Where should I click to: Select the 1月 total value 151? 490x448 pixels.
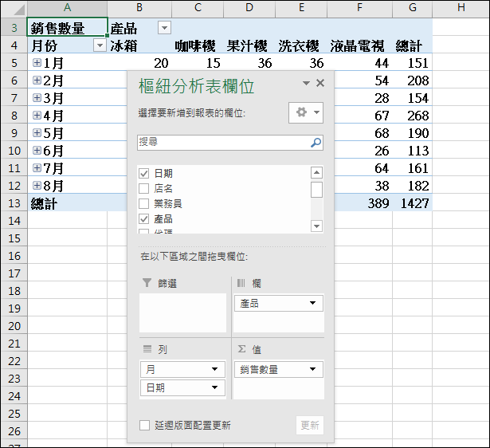(x=413, y=63)
